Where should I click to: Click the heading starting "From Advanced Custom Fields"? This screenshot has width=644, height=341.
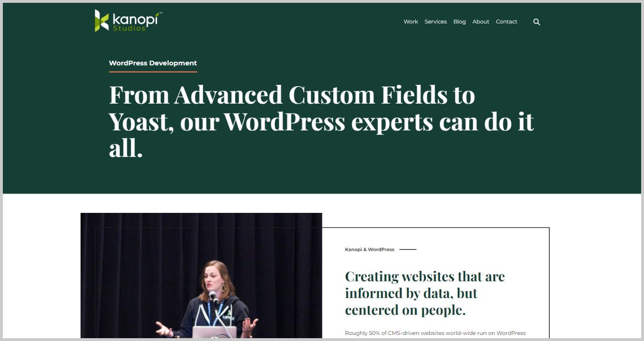click(321, 121)
